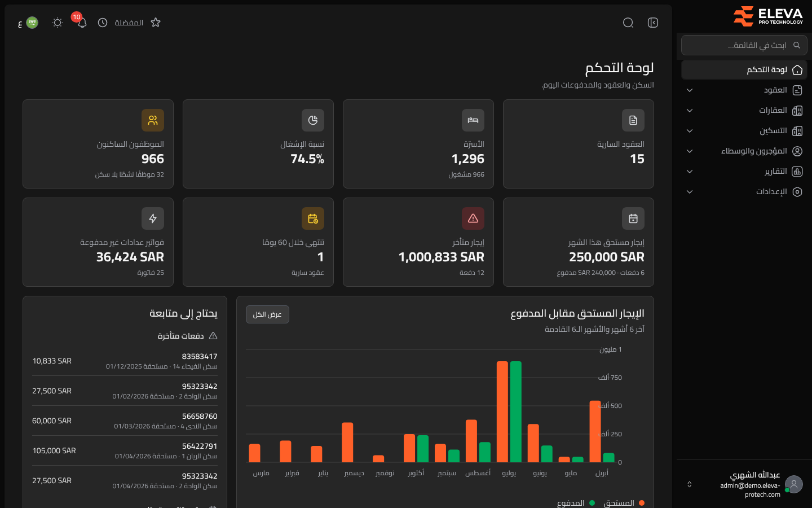Click the Saudi flag language icon
Image resolution: width=812 pixels, height=508 pixels.
click(32, 23)
